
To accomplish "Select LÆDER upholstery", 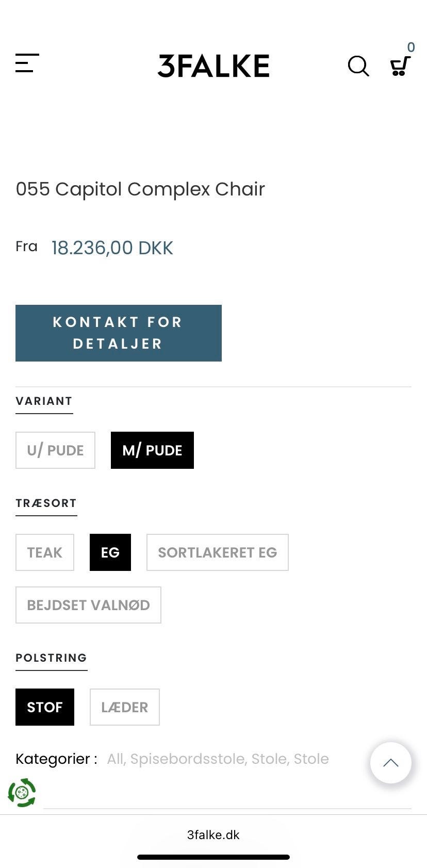I will (x=124, y=707).
